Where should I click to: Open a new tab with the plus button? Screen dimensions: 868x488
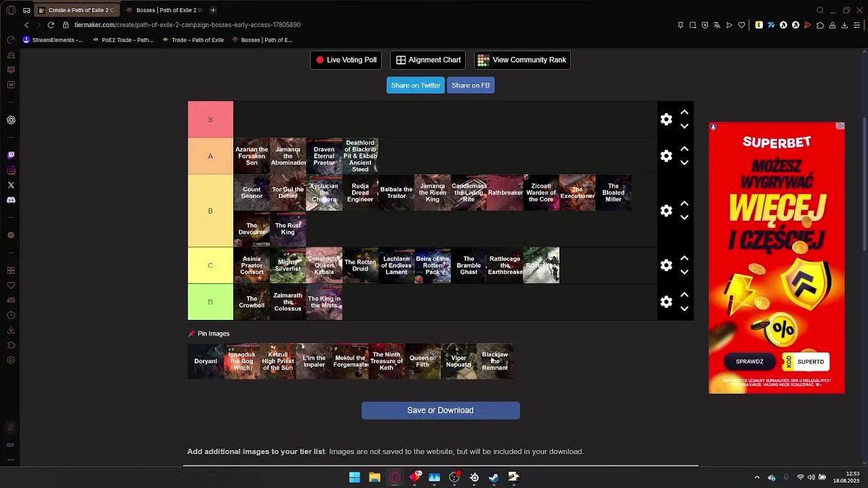[x=213, y=10]
